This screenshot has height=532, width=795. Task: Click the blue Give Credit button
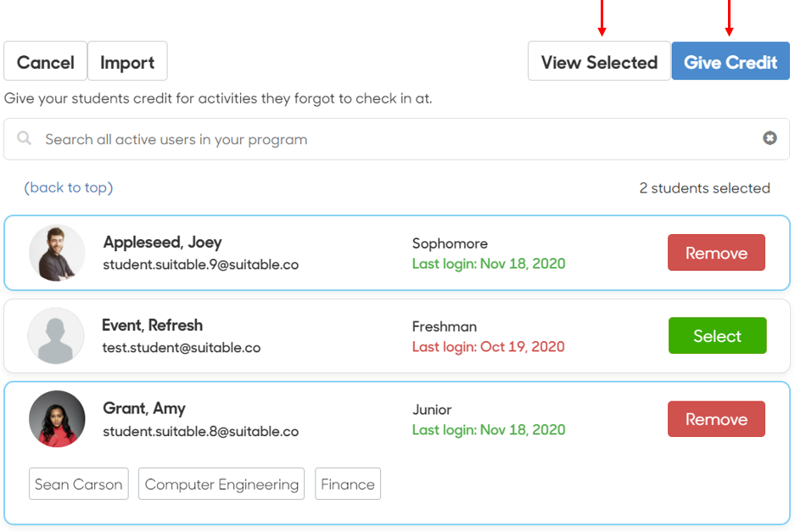(x=731, y=61)
